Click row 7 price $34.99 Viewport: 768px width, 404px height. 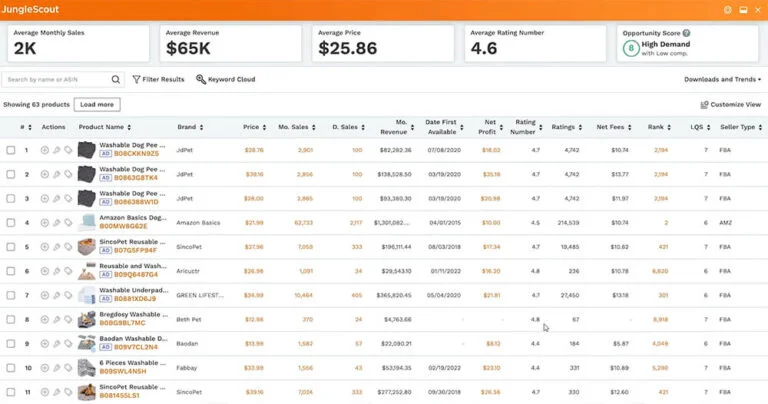(254, 295)
